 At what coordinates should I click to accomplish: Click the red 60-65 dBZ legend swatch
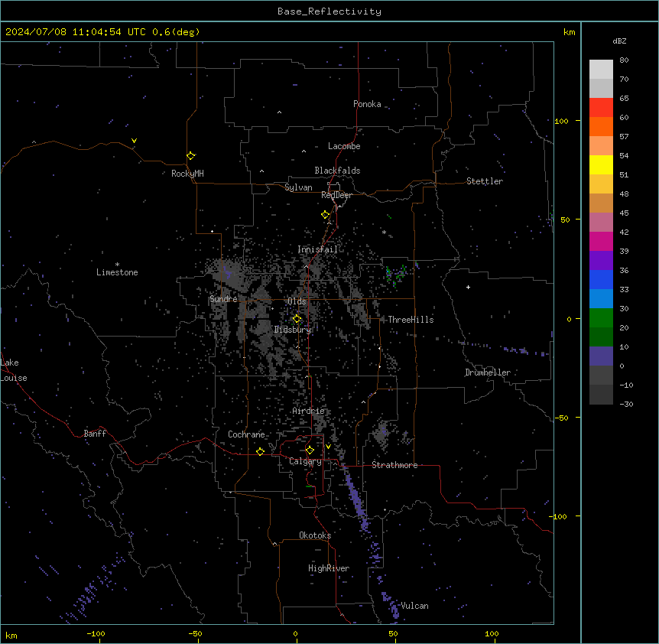[x=601, y=107]
